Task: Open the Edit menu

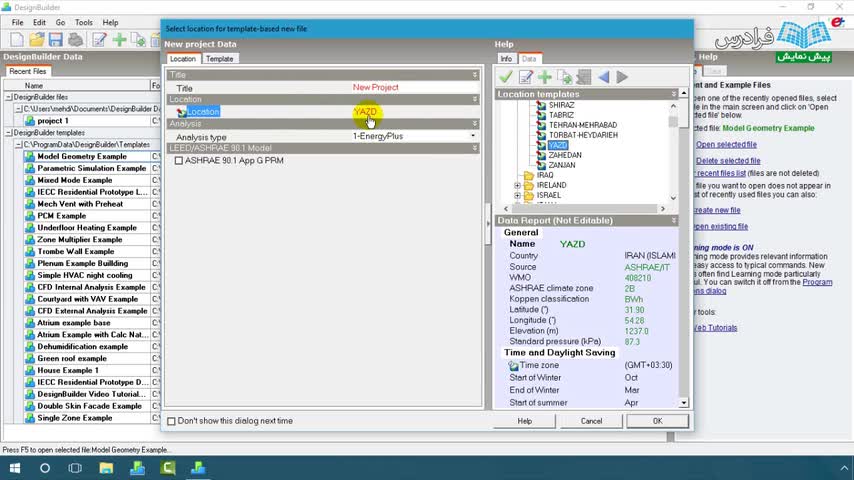Action: (39, 22)
